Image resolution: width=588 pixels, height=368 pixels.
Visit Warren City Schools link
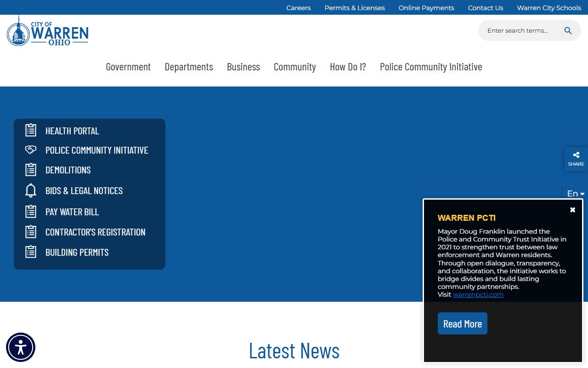(549, 8)
